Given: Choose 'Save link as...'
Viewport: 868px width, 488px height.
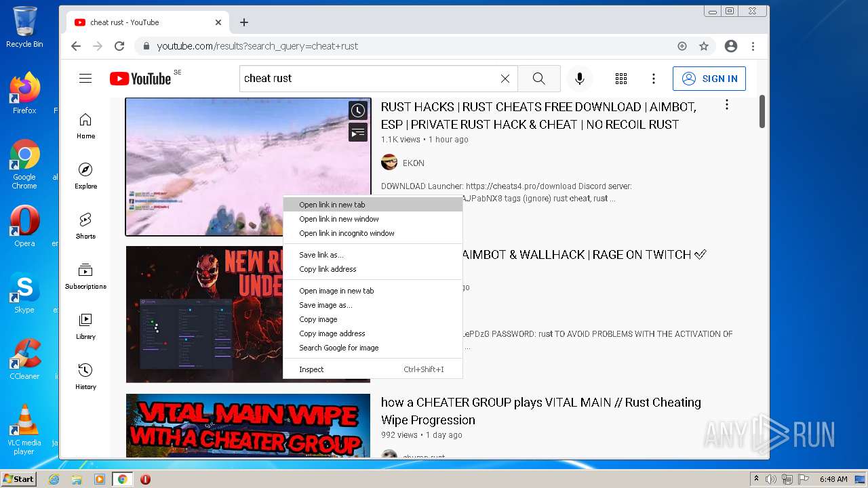Looking at the screenshot, I should click(x=372, y=255).
